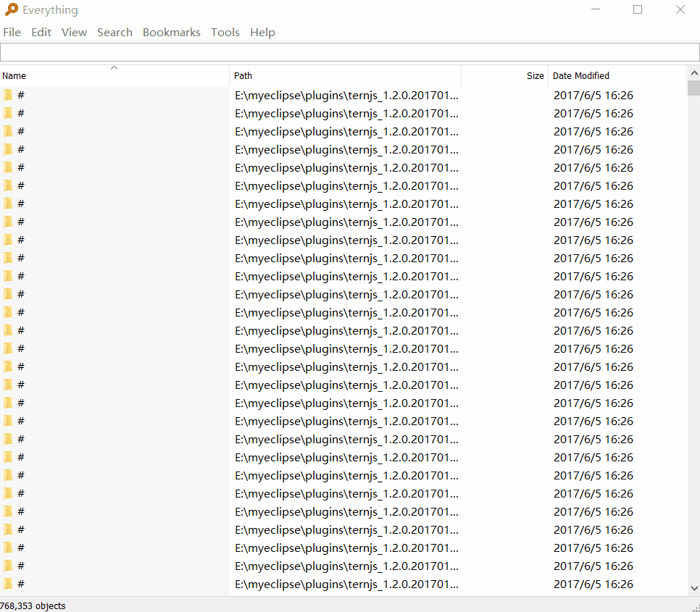The height and width of the screenshot is (612, 700).
Task: Open the View menu
Action: 74,32
